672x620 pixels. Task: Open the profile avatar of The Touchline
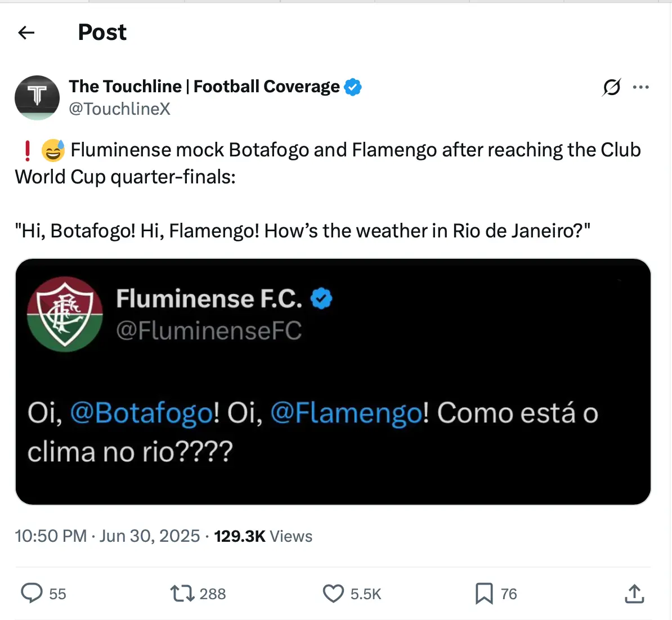pyautogui.click(x=37, y=98)
